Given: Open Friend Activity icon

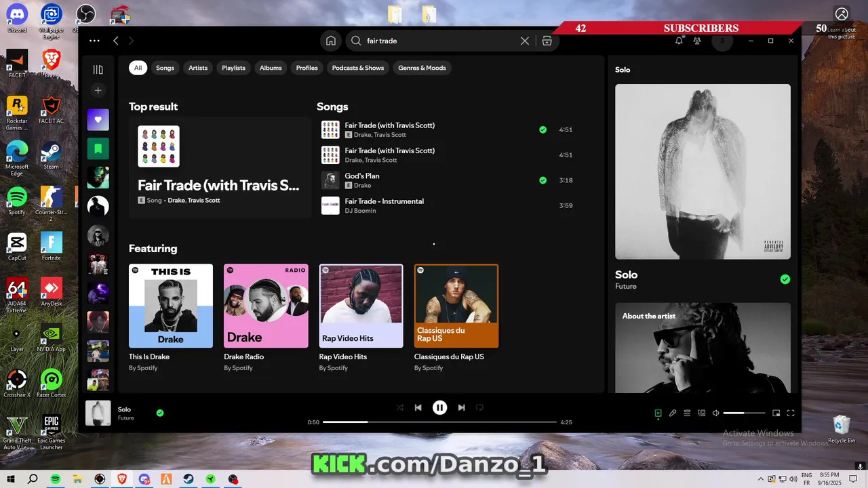Looking at the screenshot, I should pos(697,41).
